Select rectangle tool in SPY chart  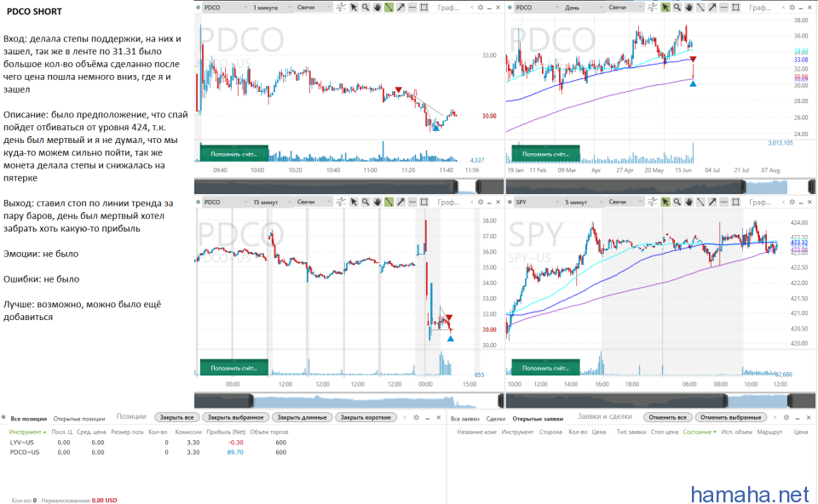click(735, 202)
